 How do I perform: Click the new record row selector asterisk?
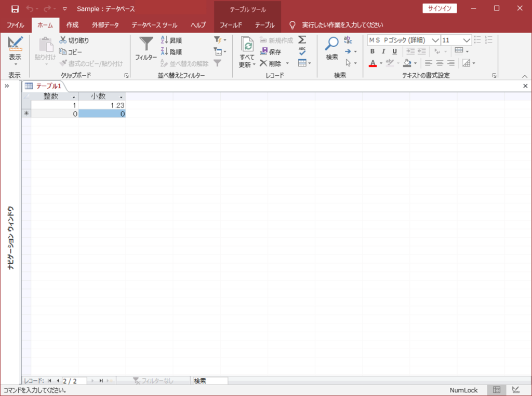click(x=26, y=114)
